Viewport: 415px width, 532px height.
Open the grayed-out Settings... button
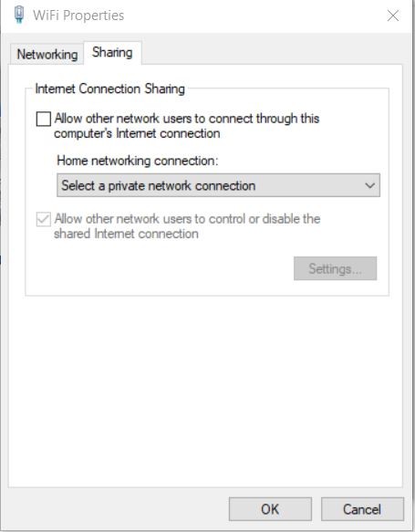click(x=335, y=268)
